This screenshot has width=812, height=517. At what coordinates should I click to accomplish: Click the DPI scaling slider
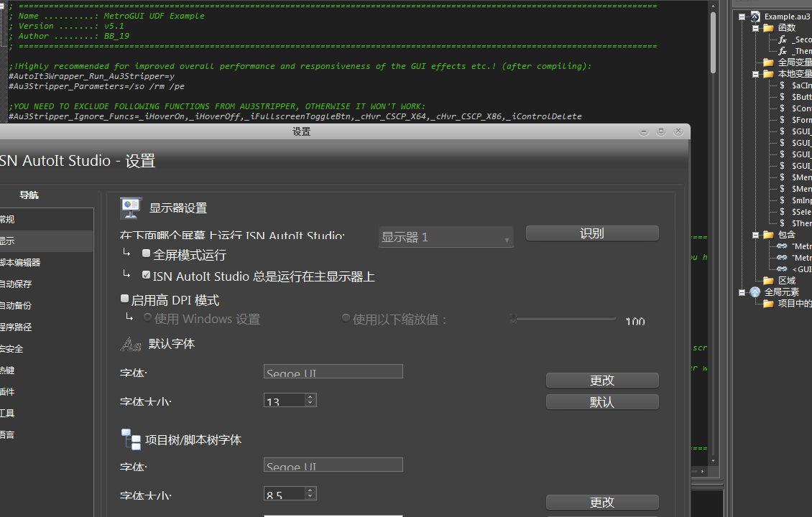pos(564,318)
